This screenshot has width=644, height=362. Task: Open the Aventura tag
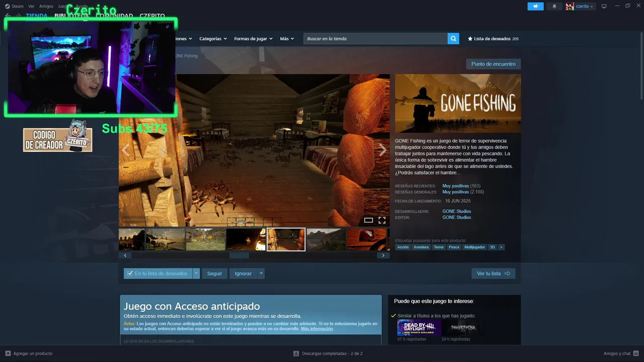point(421,247)
